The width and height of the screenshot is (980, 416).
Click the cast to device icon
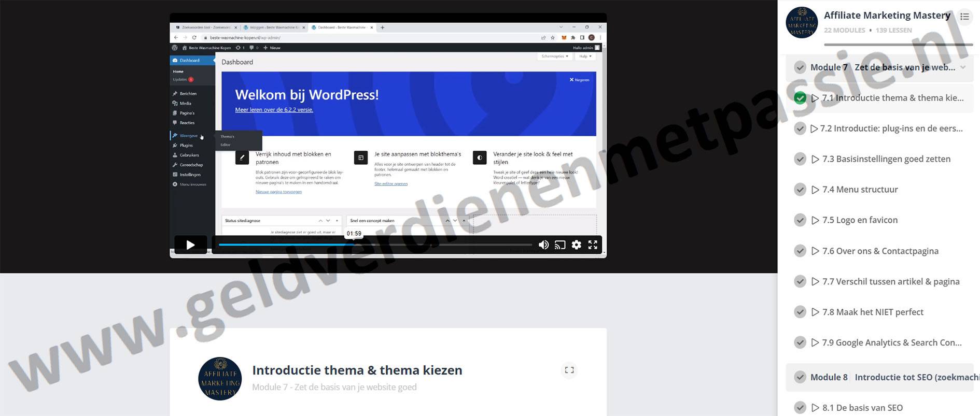560,245
